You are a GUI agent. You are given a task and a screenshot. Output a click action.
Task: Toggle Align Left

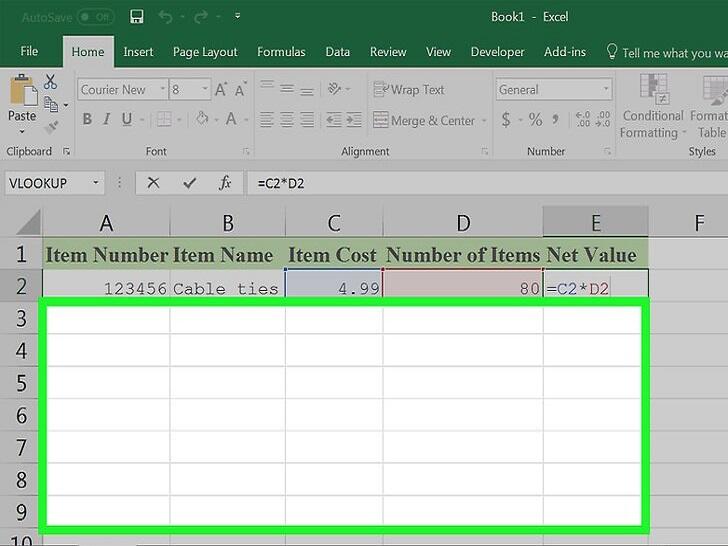click(x=266, y=120)
